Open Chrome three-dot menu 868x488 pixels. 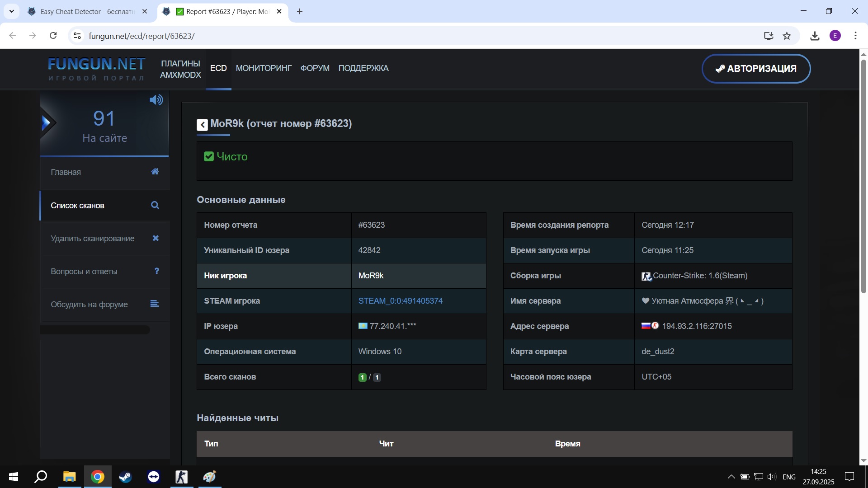point(855,36)
